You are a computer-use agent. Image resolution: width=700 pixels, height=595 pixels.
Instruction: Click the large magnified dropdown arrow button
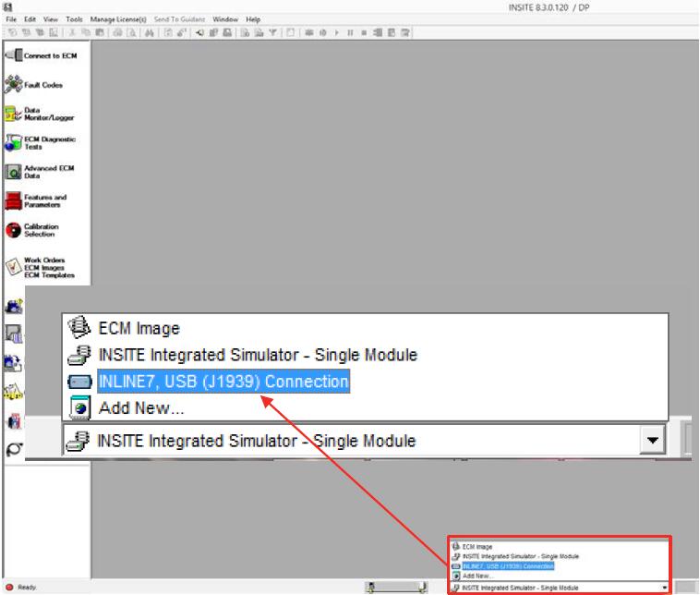click(x=652, y=441)
